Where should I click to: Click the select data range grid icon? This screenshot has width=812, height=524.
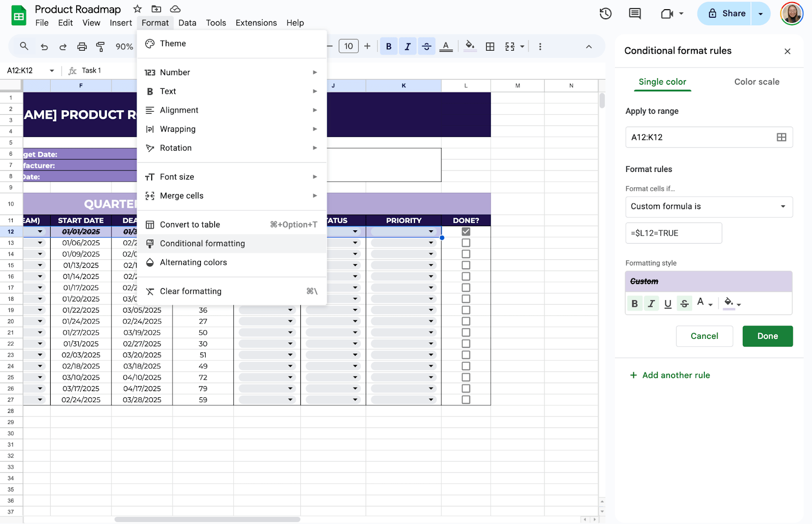tap(781, 137)
